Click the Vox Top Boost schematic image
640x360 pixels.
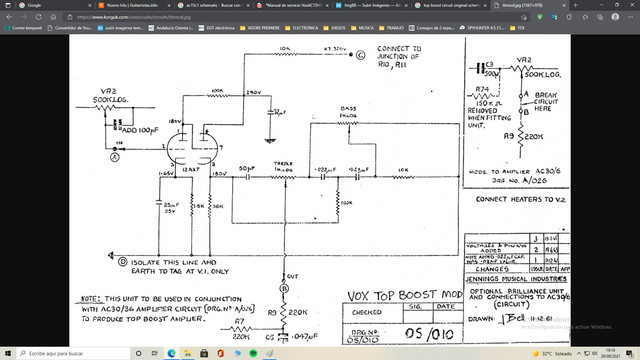point(320,190)
